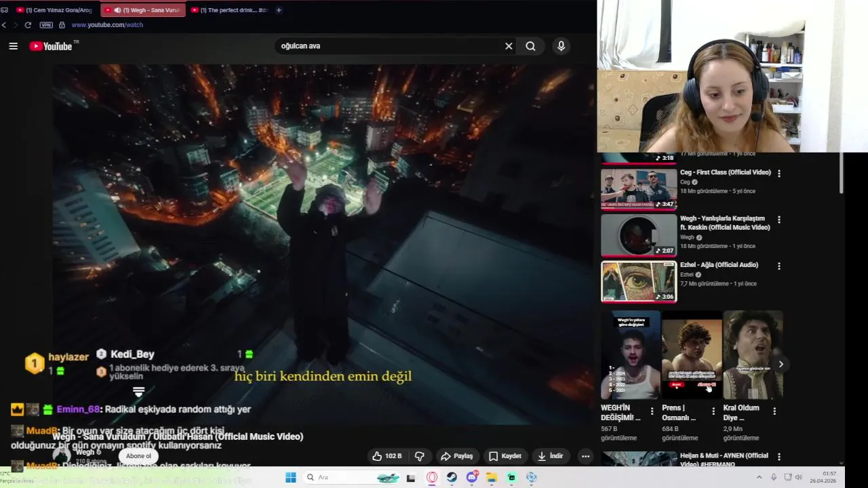Open 'Ceg - First Class' video thumbnail
The image size is (868, 488).
tap(639, 189)
